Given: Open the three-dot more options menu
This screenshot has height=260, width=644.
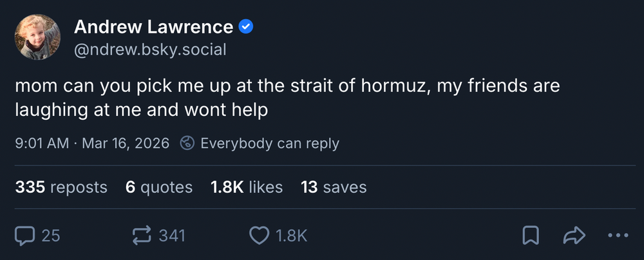Looking at the screenshot, I should [617, 236].
